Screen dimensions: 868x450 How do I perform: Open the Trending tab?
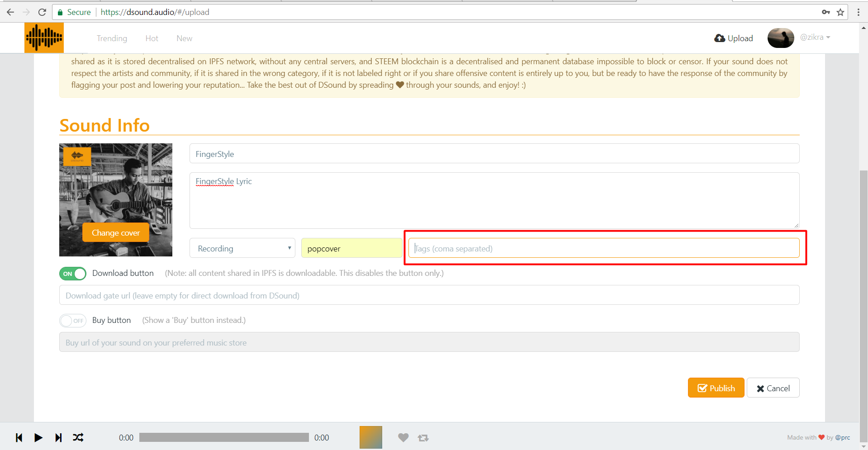112,38
